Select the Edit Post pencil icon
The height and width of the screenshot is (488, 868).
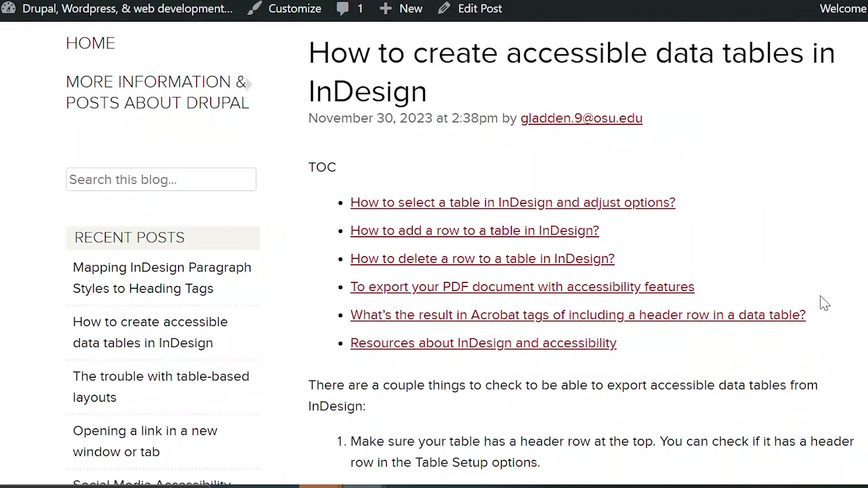click(445, 8)
